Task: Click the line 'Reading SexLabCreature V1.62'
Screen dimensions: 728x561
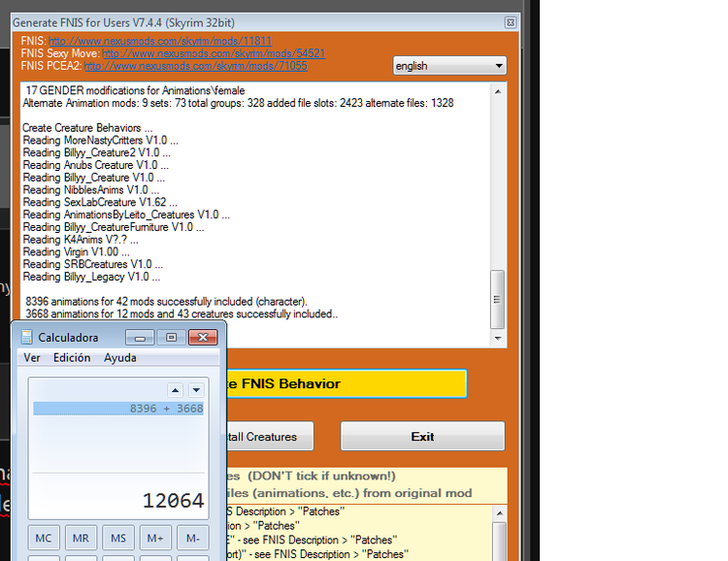Action: click(x=100, y=203)
